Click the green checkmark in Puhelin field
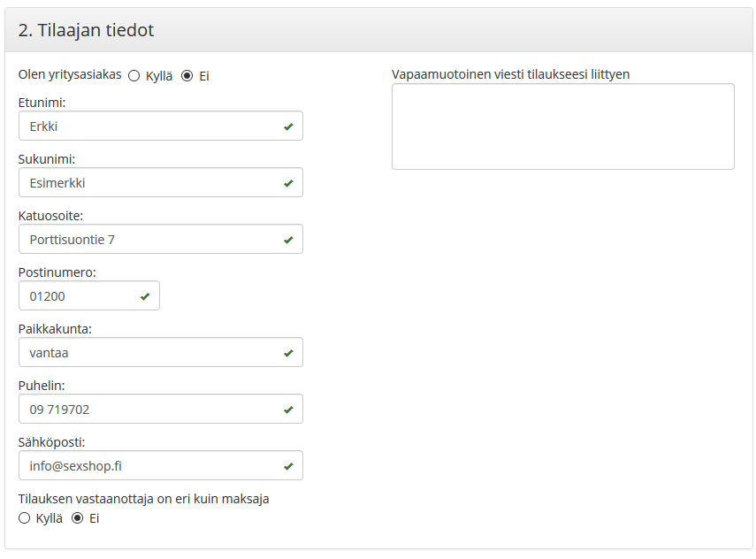This screenshot has height=559, width=756. click(x=288, y=410)
